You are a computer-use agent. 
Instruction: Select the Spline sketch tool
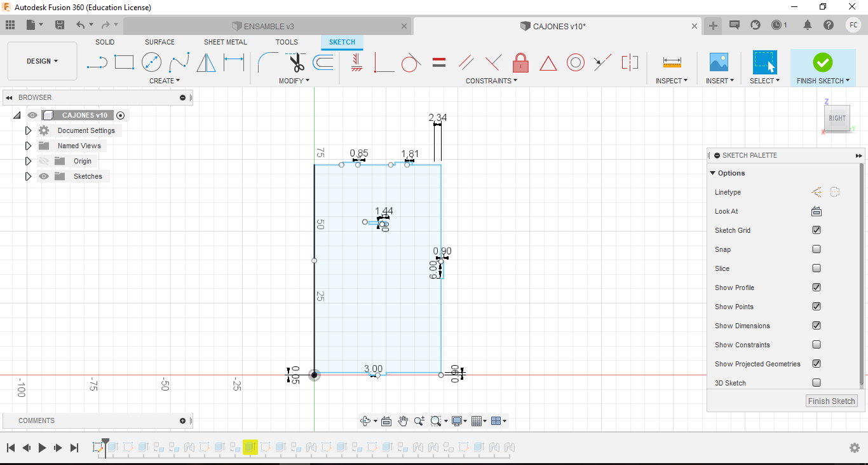(x=179, y=62)
